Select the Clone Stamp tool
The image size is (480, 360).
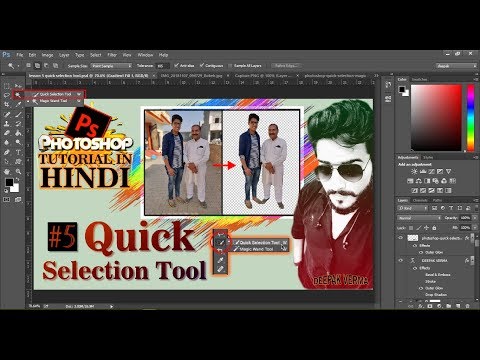6,124
